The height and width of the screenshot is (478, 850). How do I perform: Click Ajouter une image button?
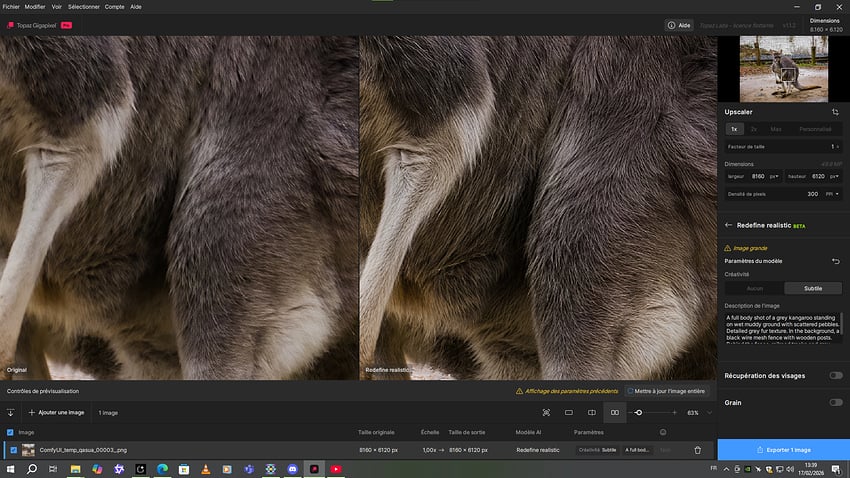point(58,412)
